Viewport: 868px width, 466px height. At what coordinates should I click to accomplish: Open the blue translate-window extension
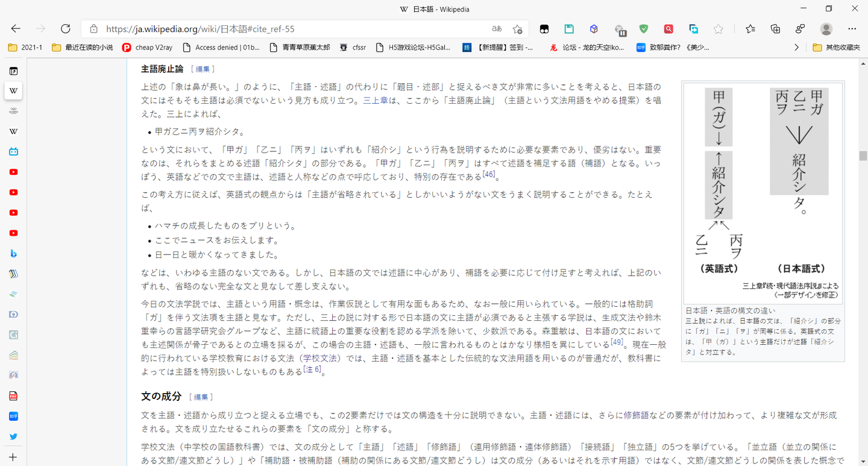[x=694, y=28]
